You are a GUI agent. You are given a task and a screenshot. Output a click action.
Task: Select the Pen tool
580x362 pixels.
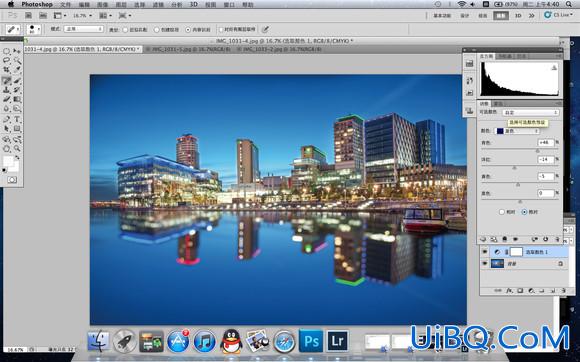coord(6,119)
